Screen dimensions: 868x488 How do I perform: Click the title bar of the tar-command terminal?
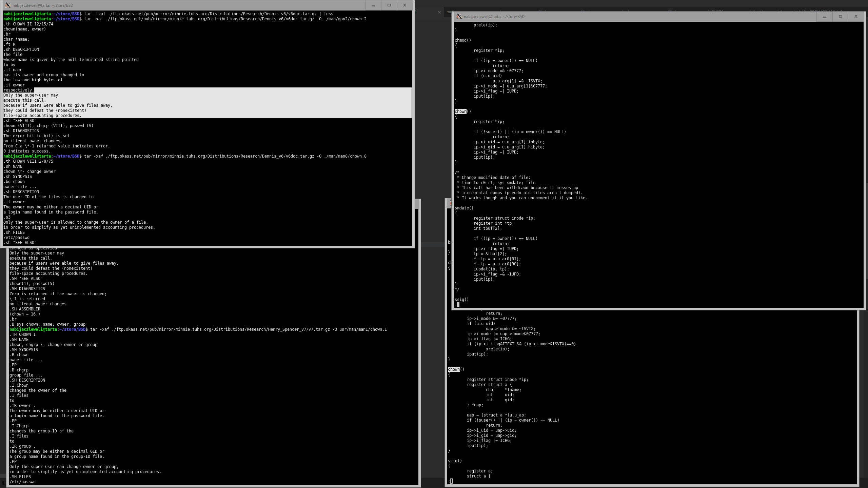point(203,5)
